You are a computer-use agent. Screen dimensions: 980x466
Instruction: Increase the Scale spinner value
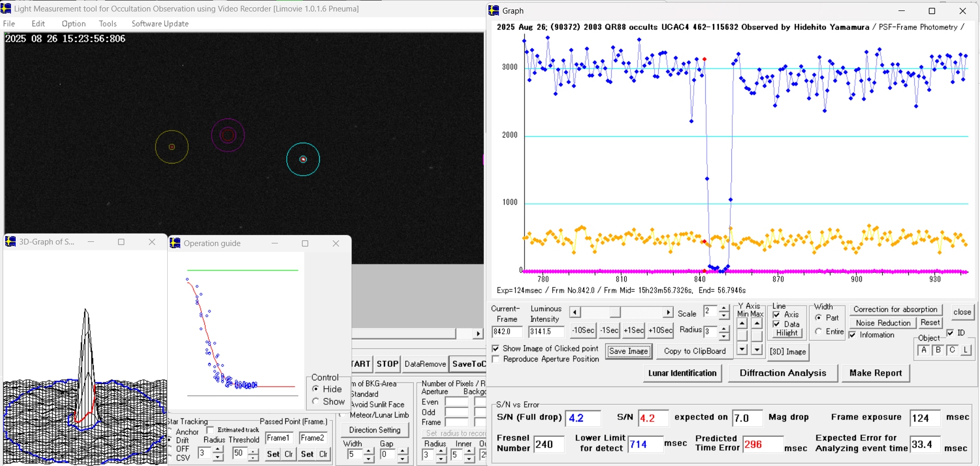click(x=724, y=308)
